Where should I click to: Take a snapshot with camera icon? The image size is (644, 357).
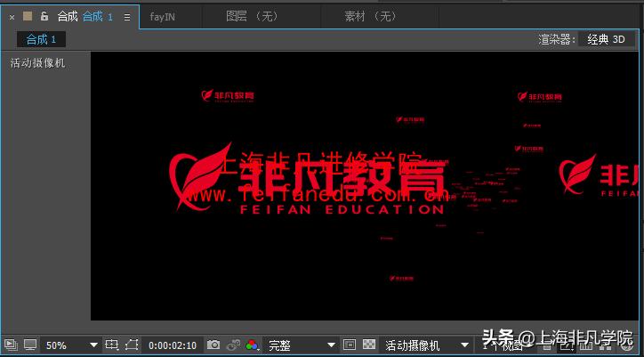pyautogui.click(x=213, y=345)
